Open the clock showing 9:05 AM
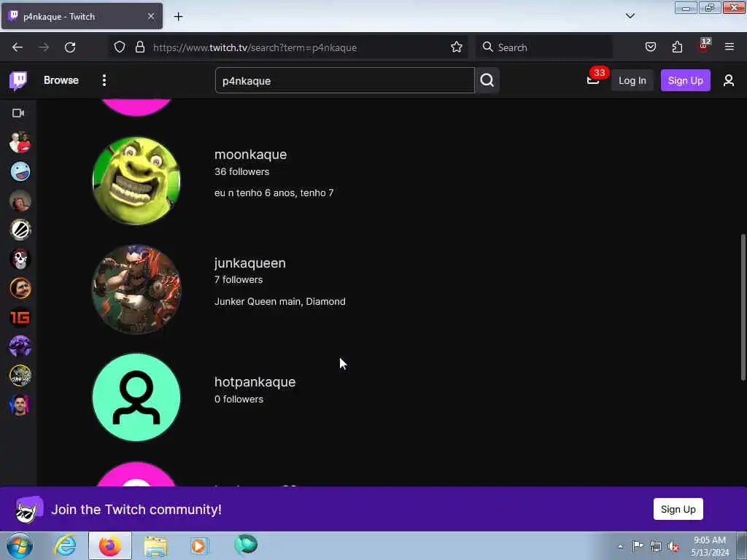Screen dimensions: 747x560 pos(710,546)
